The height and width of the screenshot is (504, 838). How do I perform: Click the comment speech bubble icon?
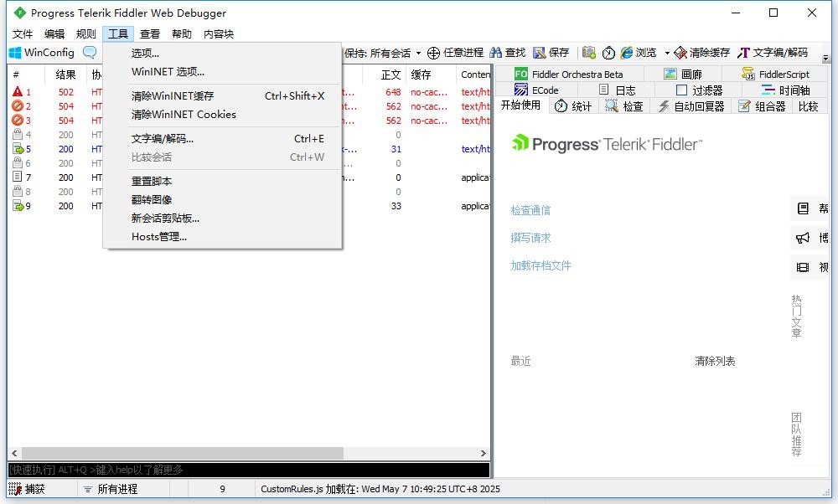[x=90, y=52]
